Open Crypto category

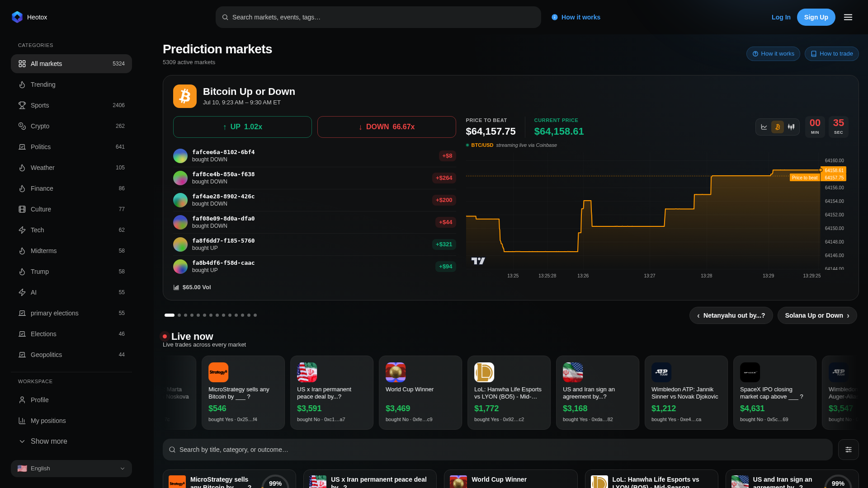coord(71,126)
